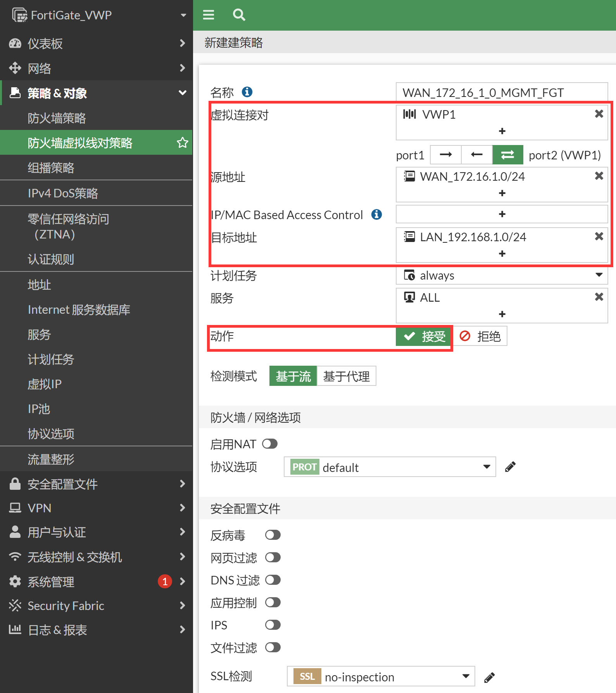Viewport: 616px width, 693px height.
Task: Enable the IPS toggle switch
Action: (273, 625)
